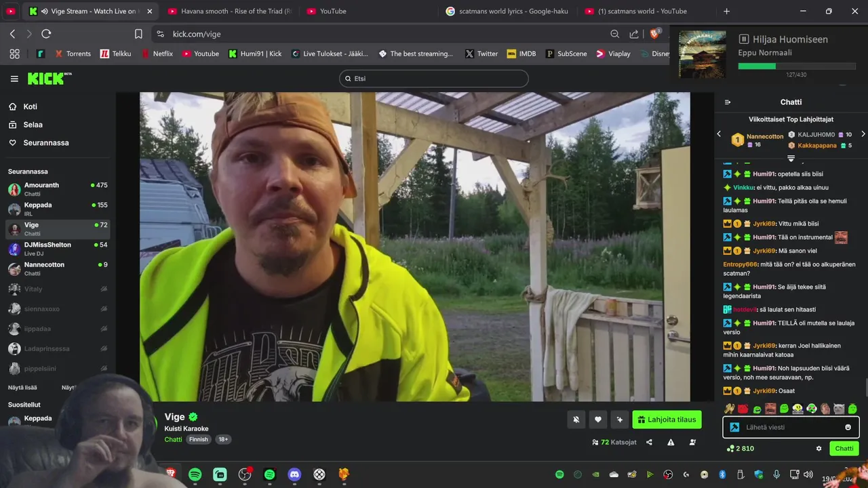
Task: Open Humi91 | Kick bookmark
Action: click(254, 54)
